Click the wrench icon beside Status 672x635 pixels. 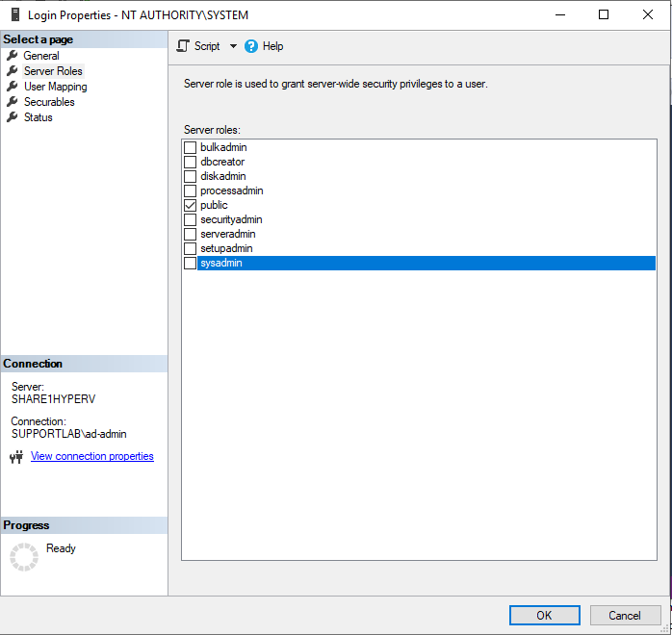point(13,116)
